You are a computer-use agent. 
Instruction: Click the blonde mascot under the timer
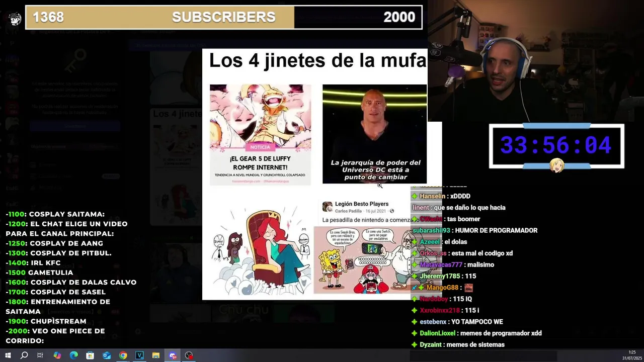557,165
